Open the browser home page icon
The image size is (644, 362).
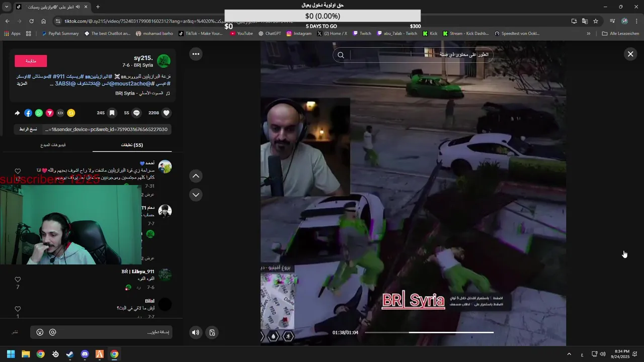click(x=44, y=21)
